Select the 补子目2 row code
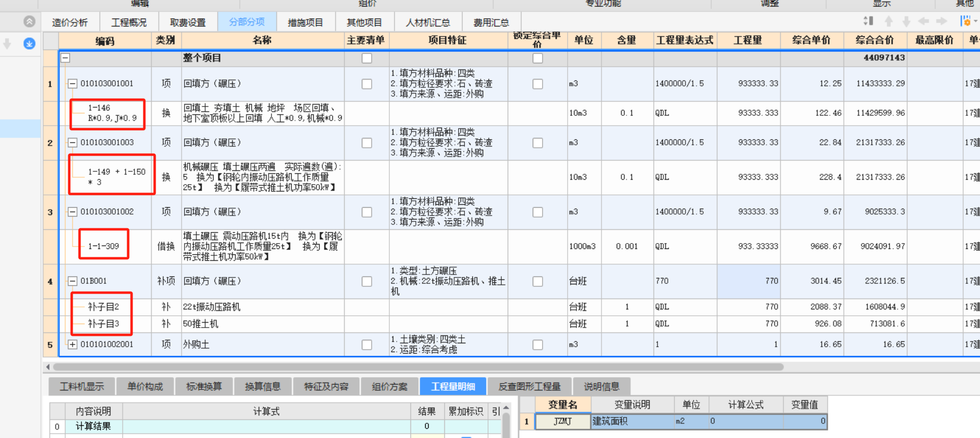 coord(104,307)
